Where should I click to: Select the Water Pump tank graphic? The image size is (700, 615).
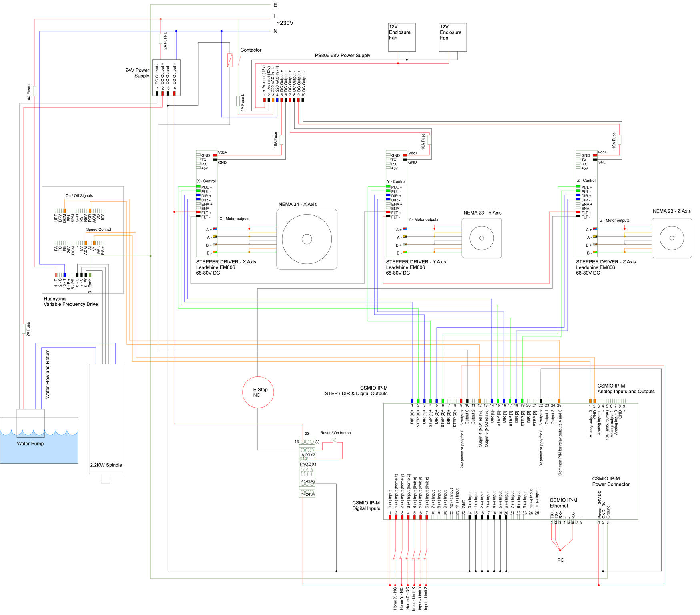(x=39, y=440)
